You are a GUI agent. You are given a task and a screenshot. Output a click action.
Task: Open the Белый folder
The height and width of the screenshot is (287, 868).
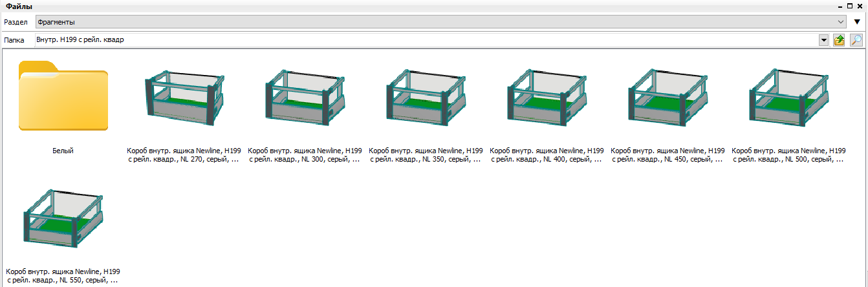(63, 96)
